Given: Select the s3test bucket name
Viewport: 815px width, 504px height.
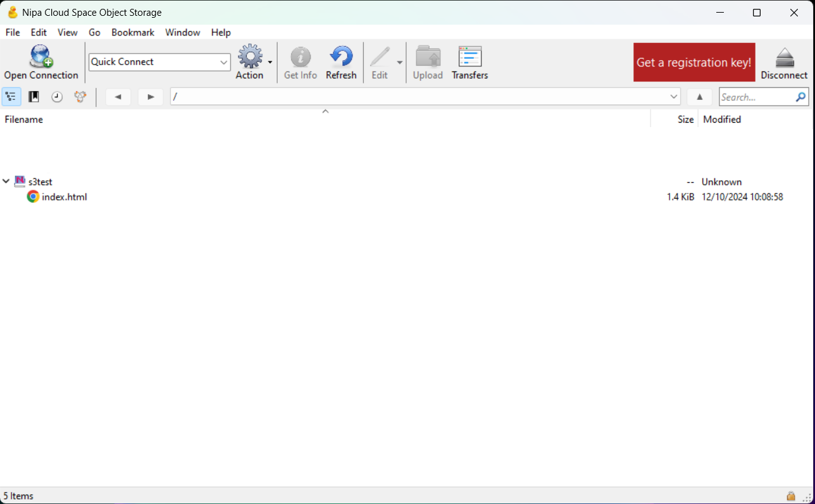Looking at the screenshot, I should click(40, 181).
